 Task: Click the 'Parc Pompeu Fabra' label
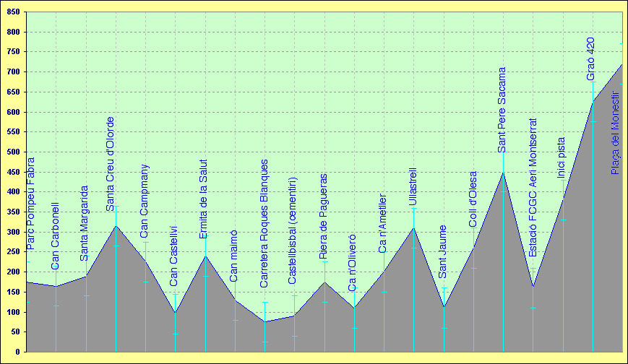(30, 204)
